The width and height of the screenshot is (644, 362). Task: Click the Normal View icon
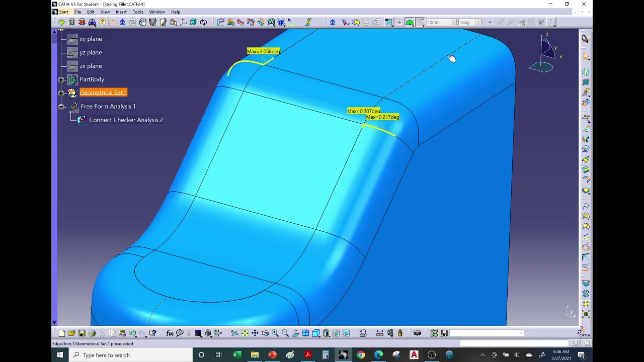[295, 333]
